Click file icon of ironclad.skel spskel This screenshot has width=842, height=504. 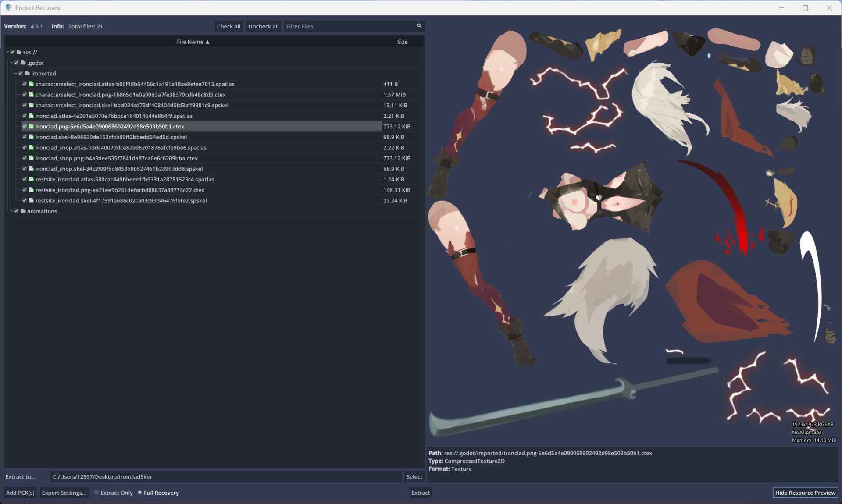[32, 137]
